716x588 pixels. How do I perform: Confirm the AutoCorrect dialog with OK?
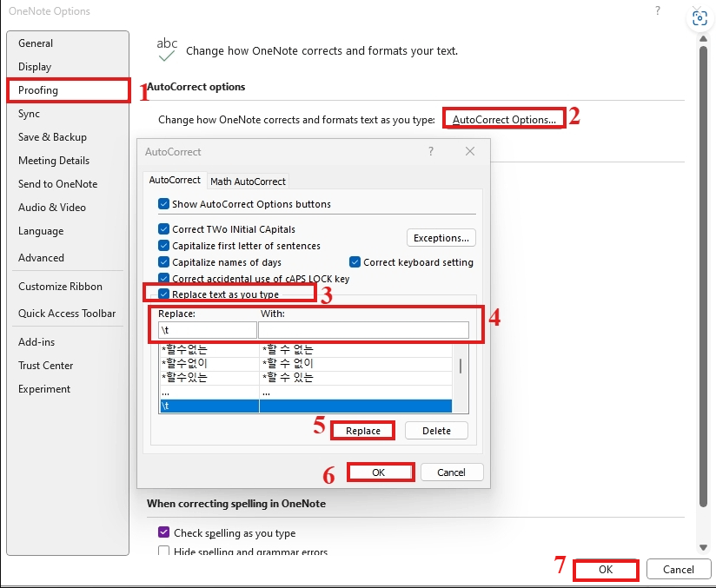pos(379,472)
